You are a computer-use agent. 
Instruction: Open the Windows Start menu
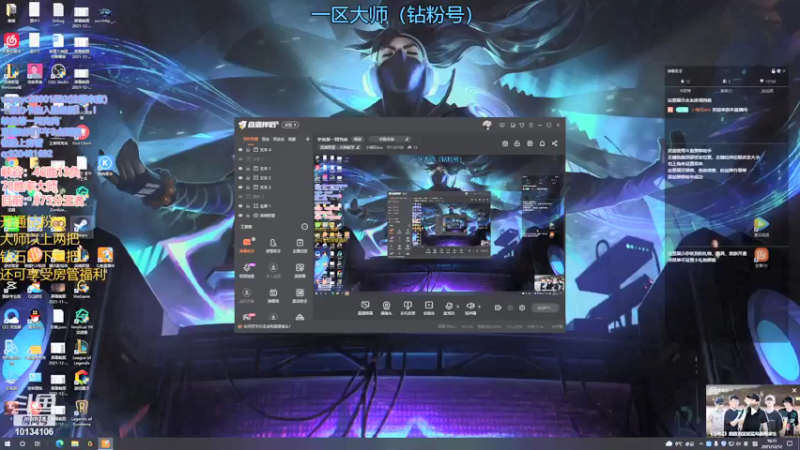pyautogui.click(x=7, y=444)
